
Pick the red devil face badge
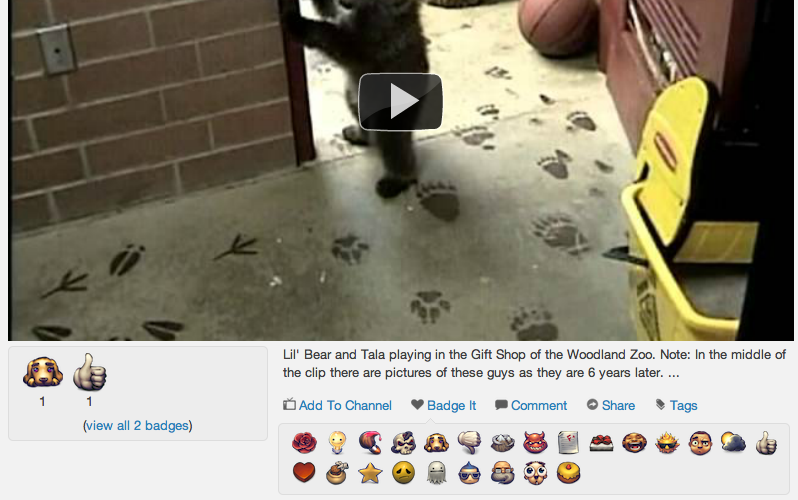click(535, 442)
